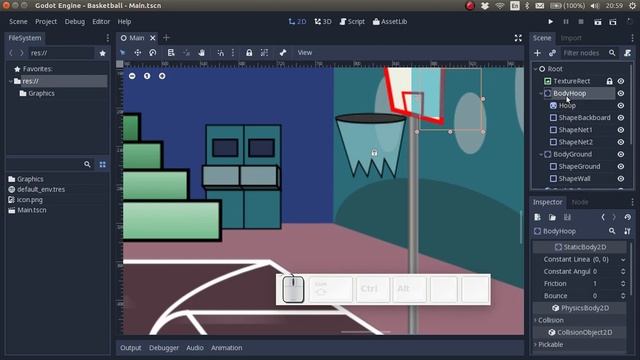The width and height of the screenshot is (640, 360).
Task: Switch to the Node dock tab
Action: click(580, 202)
